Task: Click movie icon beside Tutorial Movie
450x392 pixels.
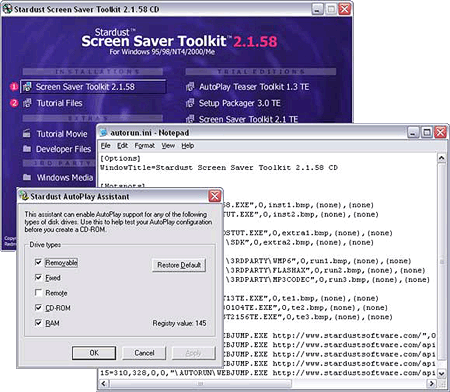Action: point(27,134)
